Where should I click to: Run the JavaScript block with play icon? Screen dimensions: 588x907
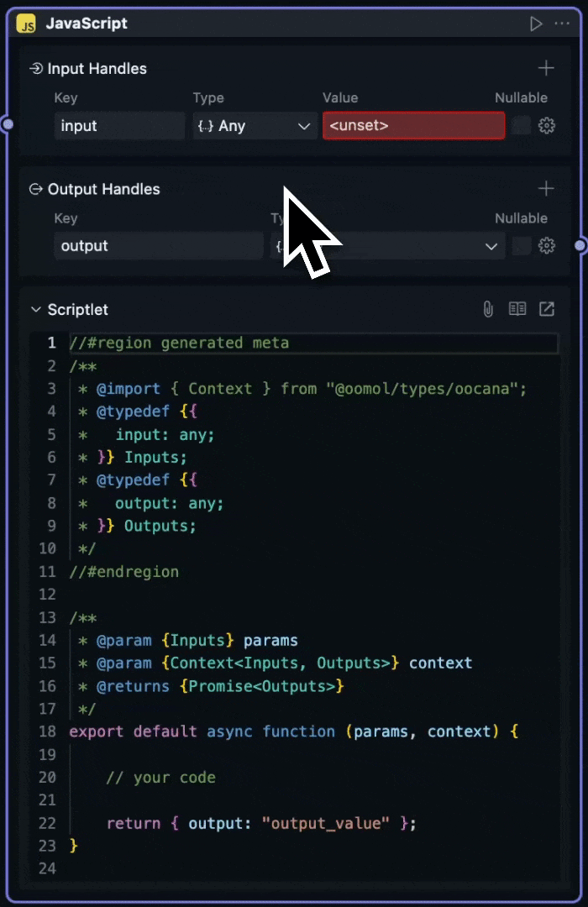point(536,24)
